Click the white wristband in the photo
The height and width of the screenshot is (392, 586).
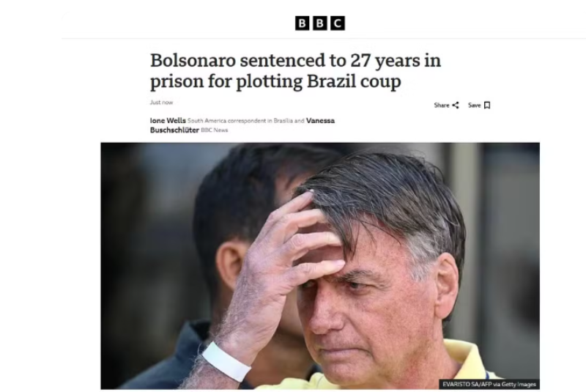(x=226, y=361)
